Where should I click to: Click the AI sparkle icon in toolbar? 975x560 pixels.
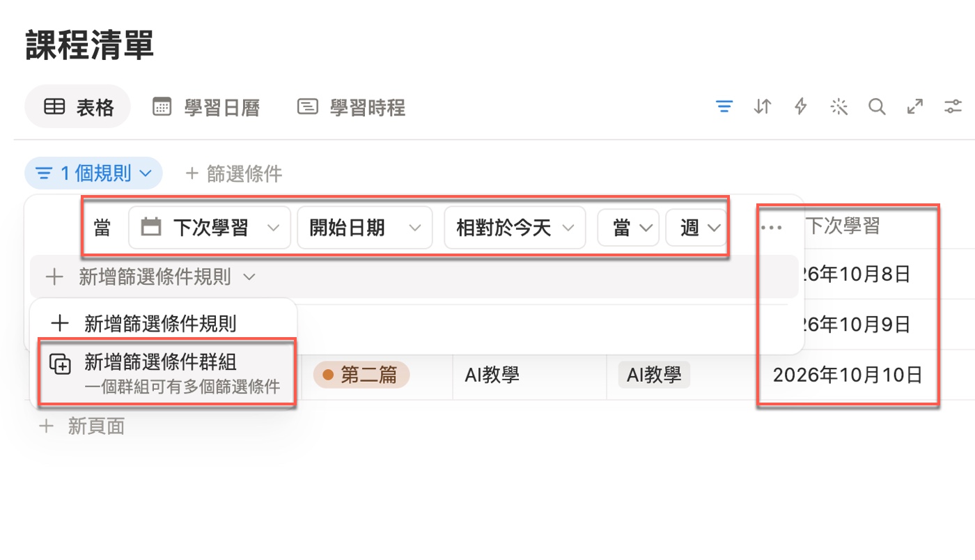pyautogui.click(x=839, y=107)
